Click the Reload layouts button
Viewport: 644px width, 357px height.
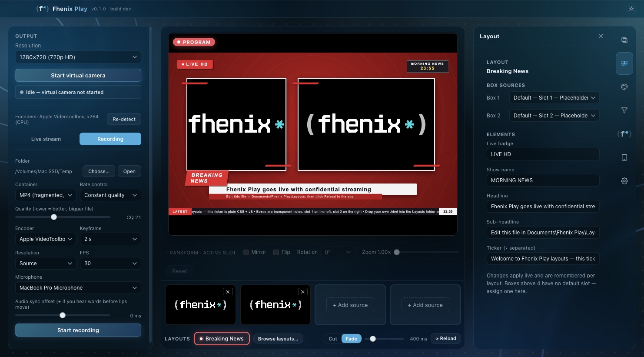click(446, 339)
